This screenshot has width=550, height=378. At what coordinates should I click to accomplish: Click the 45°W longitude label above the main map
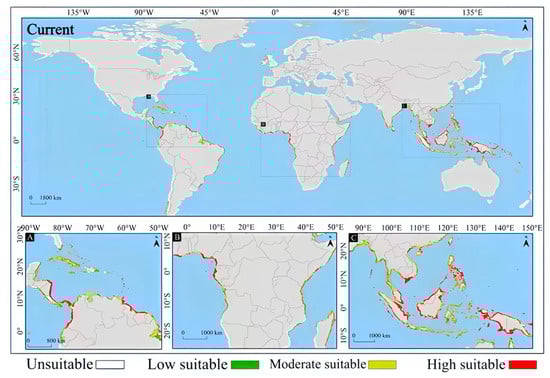(x=209, y=13)
